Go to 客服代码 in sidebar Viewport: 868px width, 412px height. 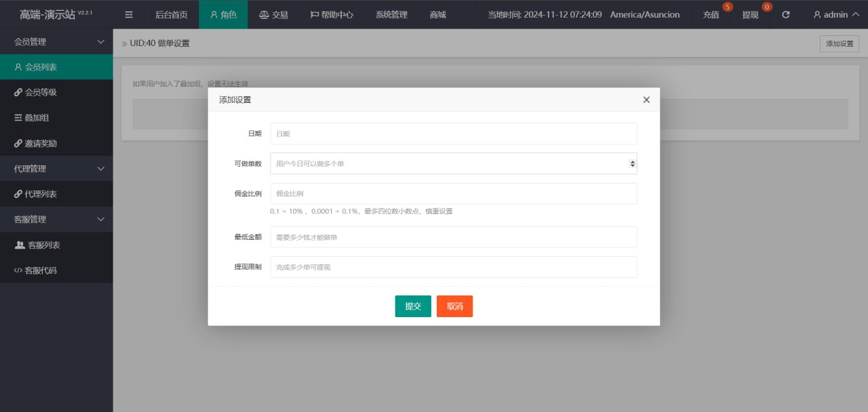coord(40,270)
